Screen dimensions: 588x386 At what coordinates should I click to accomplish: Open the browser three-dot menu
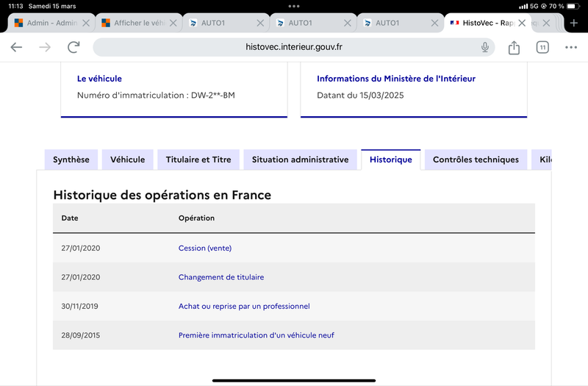[571, 47]
